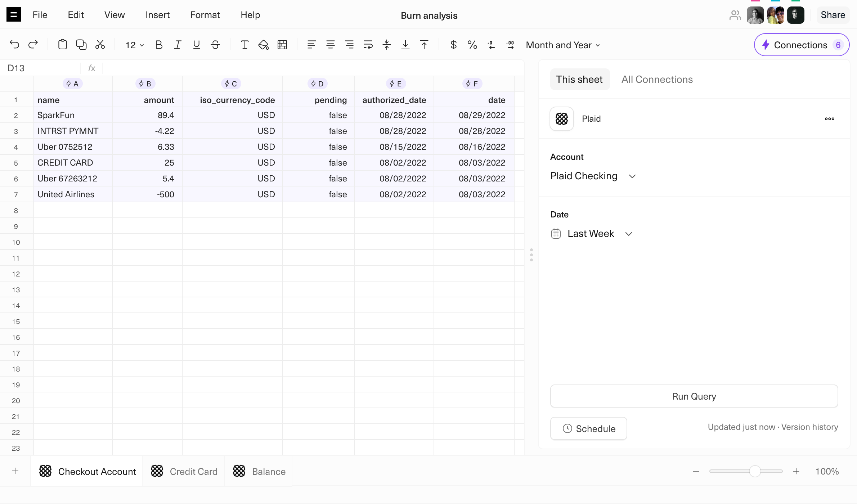Image resolution: width=857 pixels, height=504 pixels.
Task: Toggle bold formatting
Action: [159, 45]
